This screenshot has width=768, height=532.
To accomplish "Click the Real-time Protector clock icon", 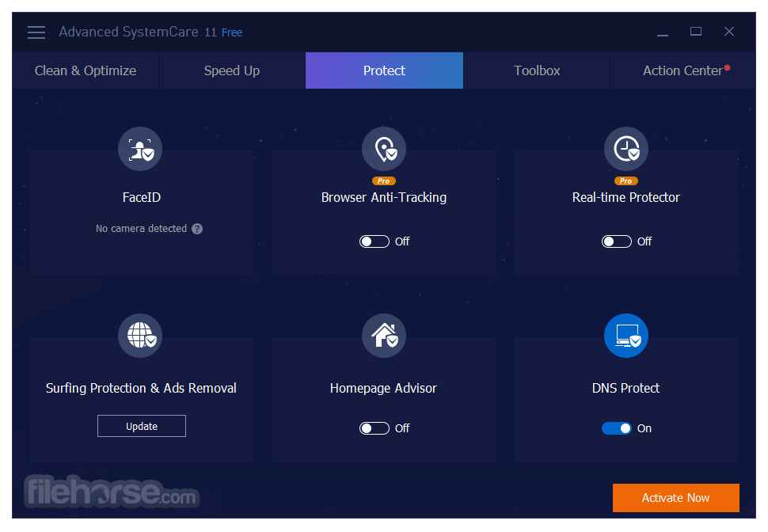I will pyautogui.click(x=626, y=149).
